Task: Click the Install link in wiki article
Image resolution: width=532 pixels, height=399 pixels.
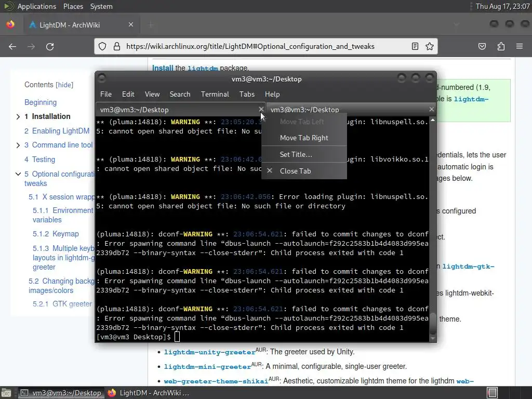Action: coord(163,68)
